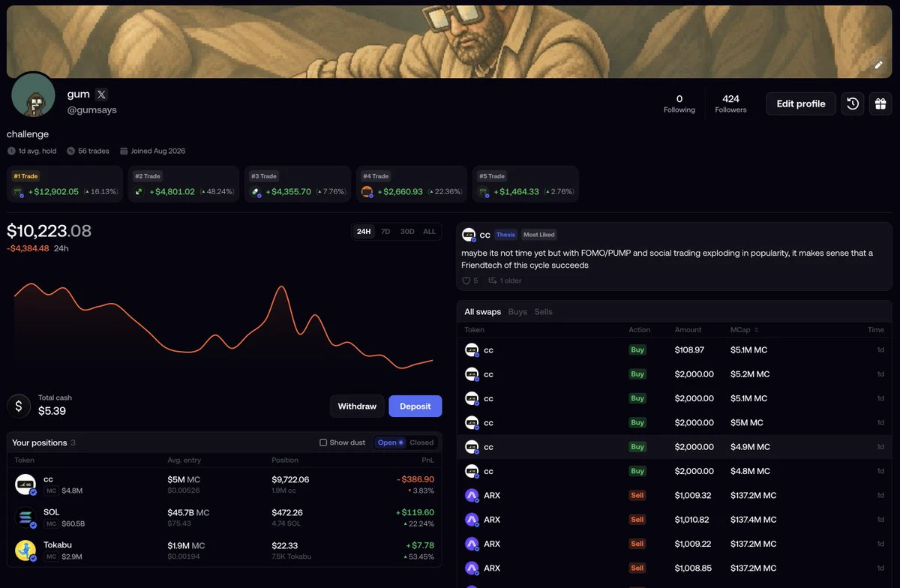Viewport: 900px width, 588px height.
Task: Click the cc icon in the $4.8M MC swap row
Action: pyautogui.click(x=472, y=472)
